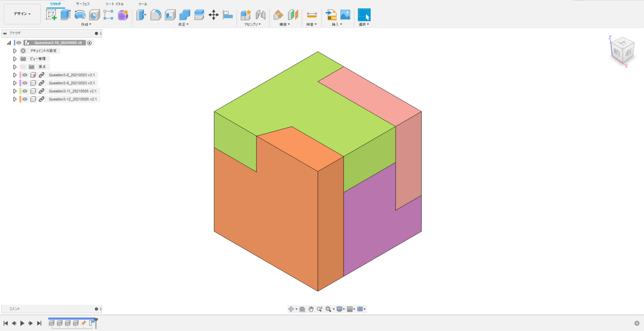The image size is (644, 331).
Task: Select the Hole tool
Action: click(x=94, y=15)
